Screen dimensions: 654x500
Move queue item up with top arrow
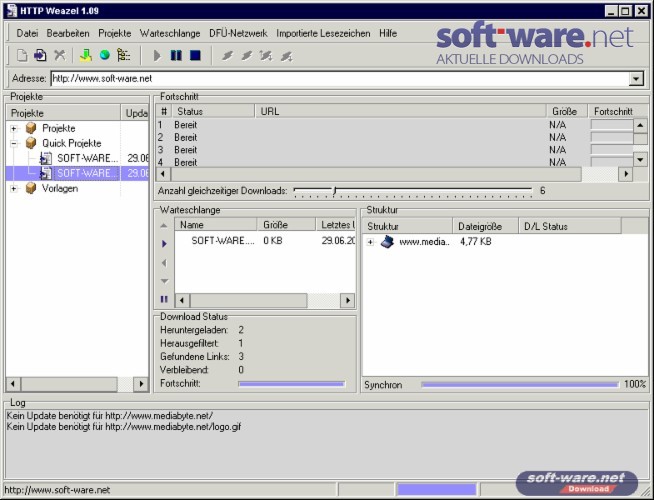(x=164, y=226)
